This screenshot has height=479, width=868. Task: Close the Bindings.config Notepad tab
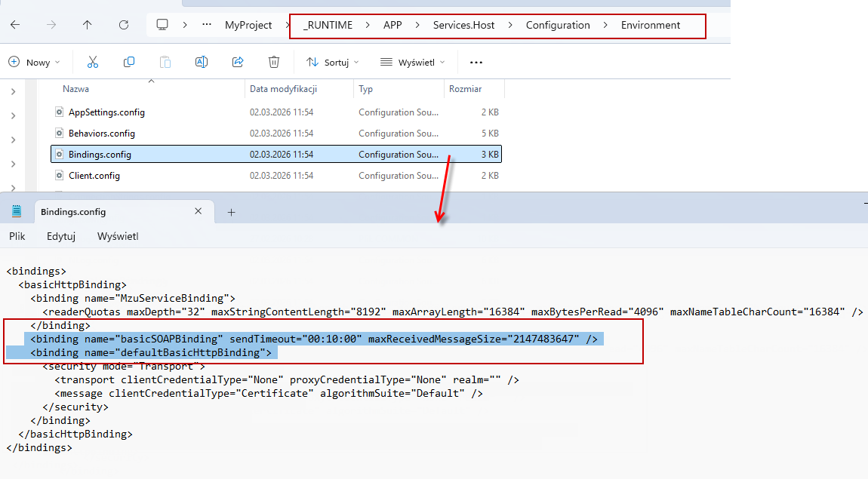pos(199,211)
